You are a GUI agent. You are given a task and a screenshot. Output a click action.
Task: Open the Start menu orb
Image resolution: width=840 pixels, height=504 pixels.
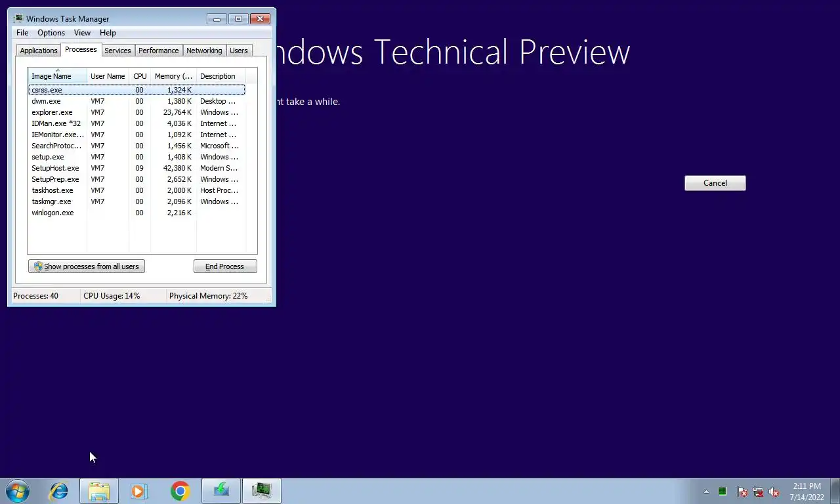pyautogui.click(x=17, y=491)
